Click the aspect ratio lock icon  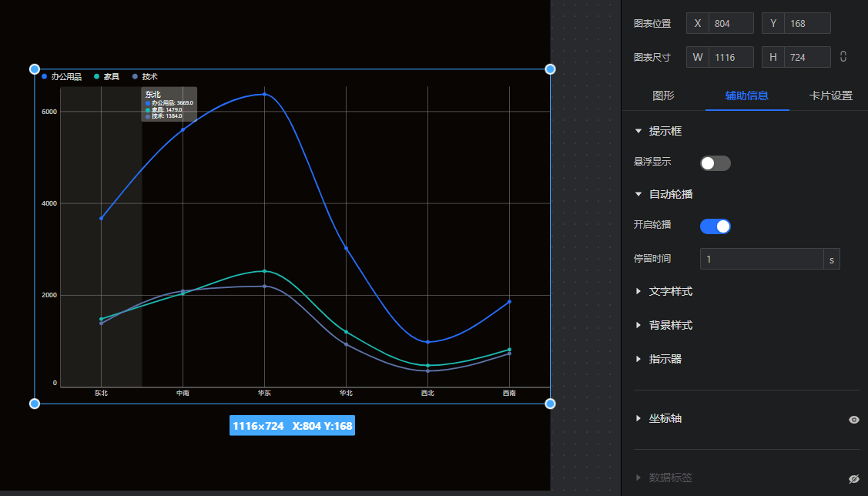(x=843, y=57)
